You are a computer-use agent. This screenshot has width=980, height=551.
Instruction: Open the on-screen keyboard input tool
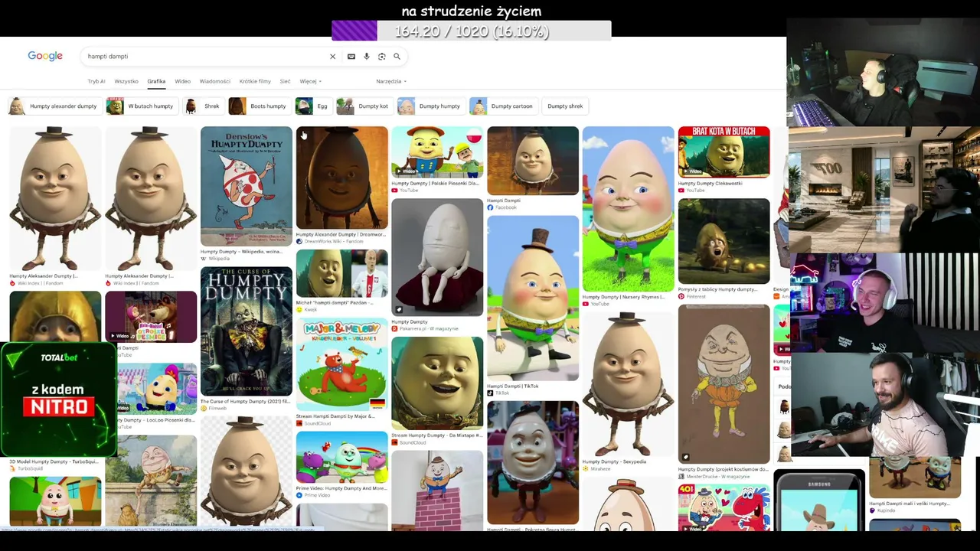click(x=351, y=57)
